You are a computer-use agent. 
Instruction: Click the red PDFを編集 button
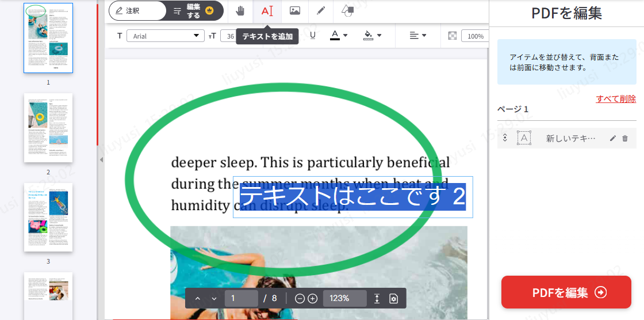(x=566, y=292)
